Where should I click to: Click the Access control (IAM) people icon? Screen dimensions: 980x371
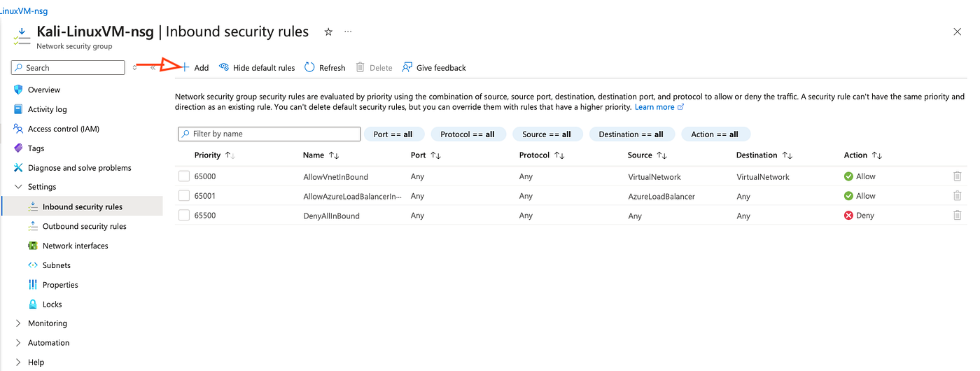[x=18, y=129]
